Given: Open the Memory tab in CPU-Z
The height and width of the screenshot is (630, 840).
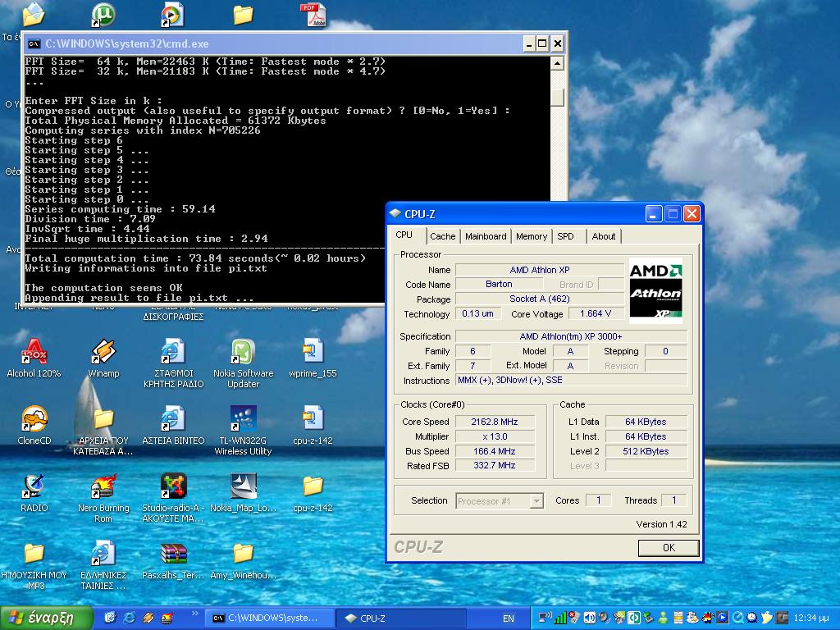Looking at the screenshot, I should pos(532,236).
